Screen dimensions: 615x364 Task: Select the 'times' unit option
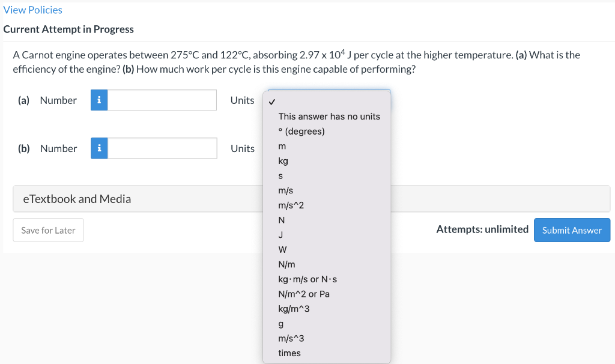click(289, 353)
